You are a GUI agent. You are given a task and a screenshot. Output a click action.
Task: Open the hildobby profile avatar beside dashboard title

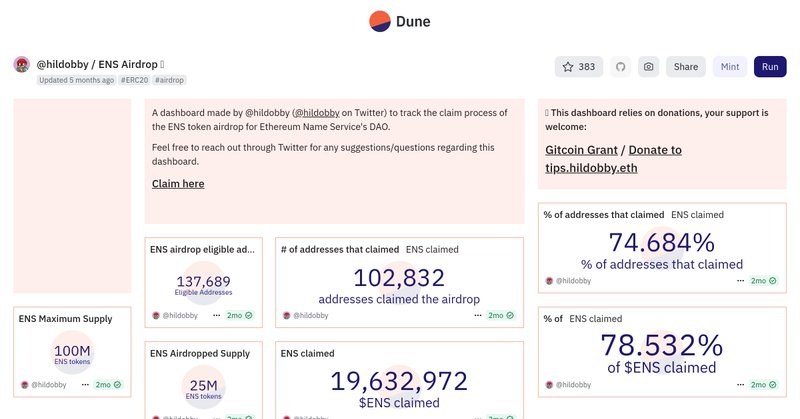click(x=21, y=65)
